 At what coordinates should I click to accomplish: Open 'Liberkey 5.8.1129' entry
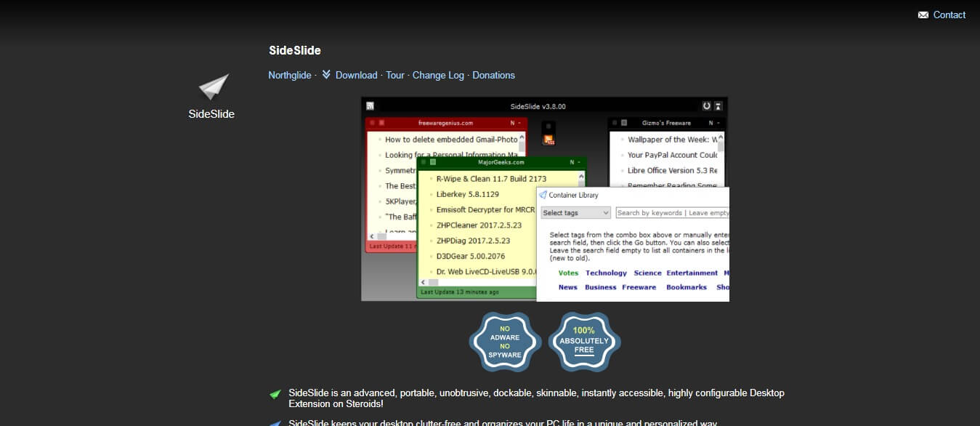pos(468,194)
